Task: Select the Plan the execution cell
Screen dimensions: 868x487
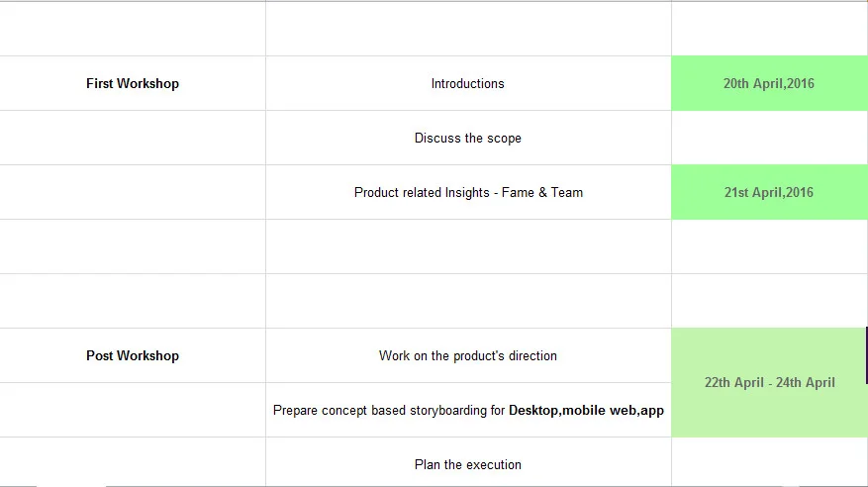Action: point(468,462)
